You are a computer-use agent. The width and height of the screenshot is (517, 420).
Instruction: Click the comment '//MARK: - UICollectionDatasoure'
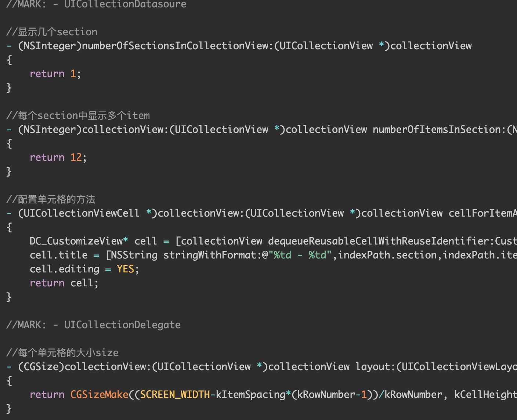(x=96, y=4)
